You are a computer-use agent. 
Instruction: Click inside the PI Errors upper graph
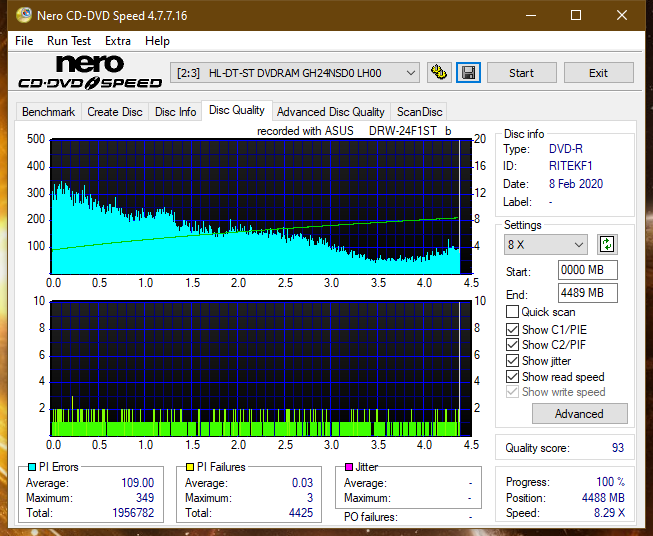(x=261, y=207)
